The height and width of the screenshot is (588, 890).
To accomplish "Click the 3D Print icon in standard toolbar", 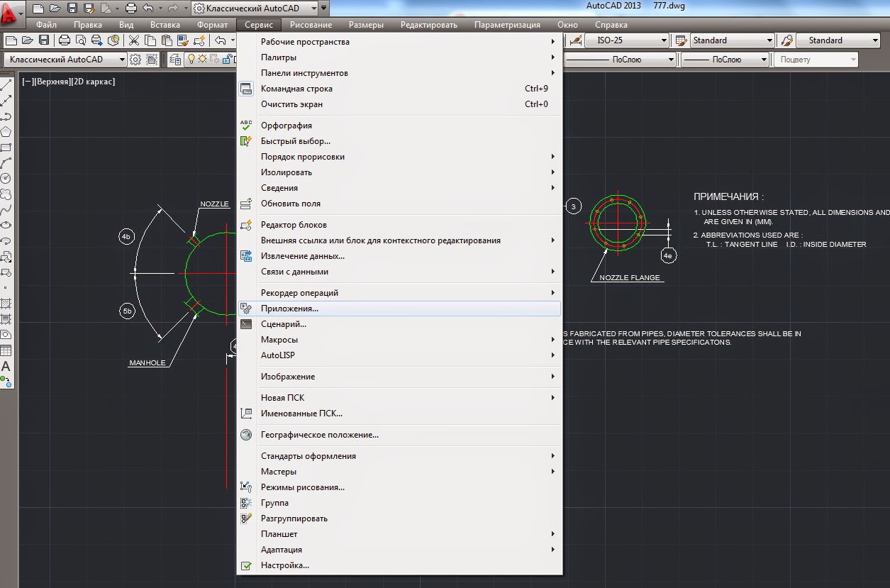I will click(x=113, y=40).
